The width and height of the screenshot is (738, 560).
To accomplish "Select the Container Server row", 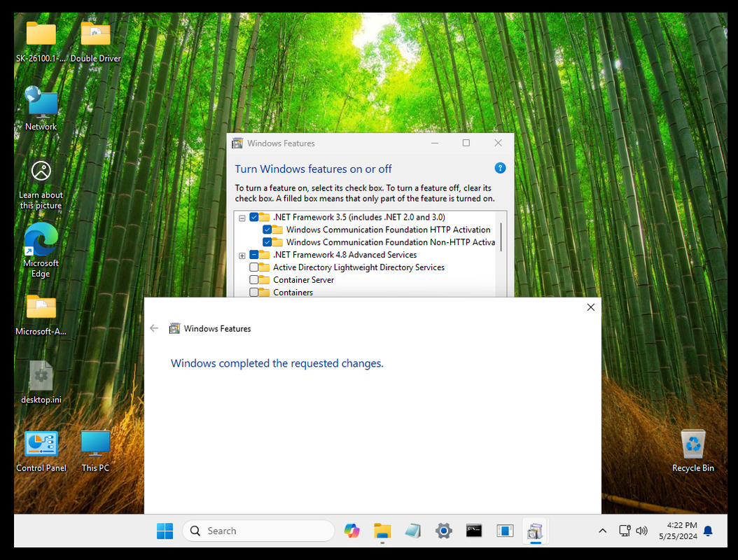I will [304, 279].
